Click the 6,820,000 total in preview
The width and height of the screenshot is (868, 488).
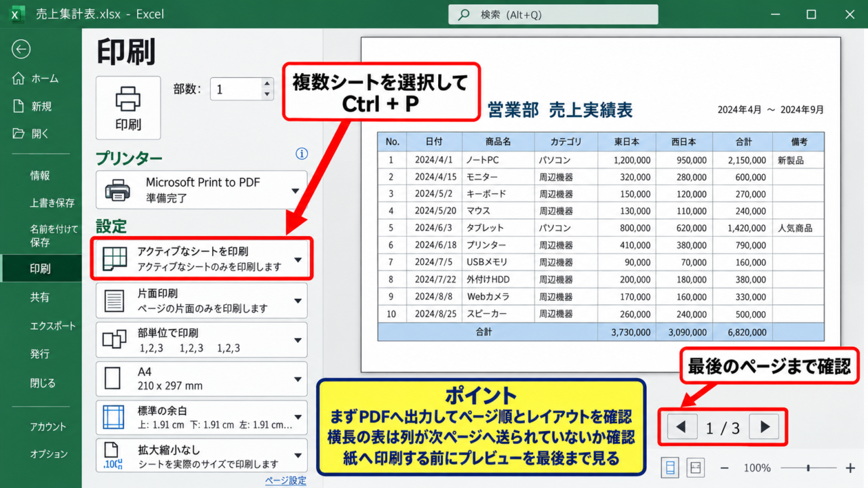743,332
